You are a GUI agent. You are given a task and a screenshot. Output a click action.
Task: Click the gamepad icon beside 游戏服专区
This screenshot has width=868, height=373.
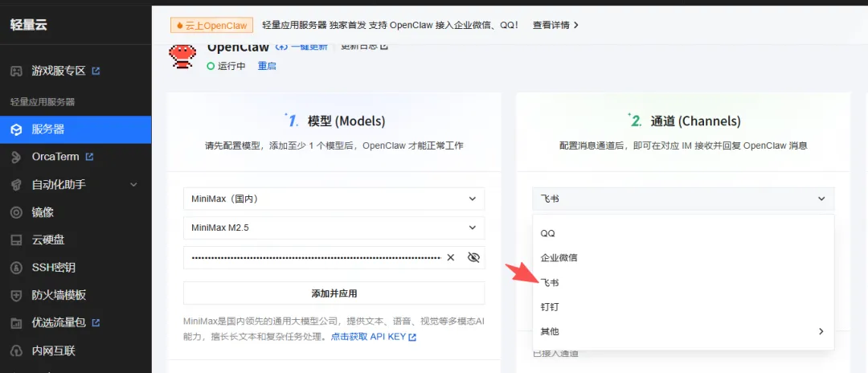[17, 71]
